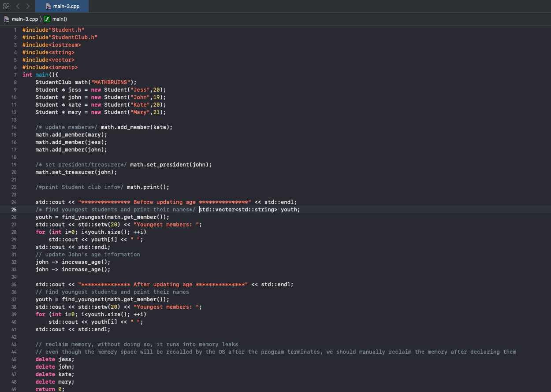Click line number 8 in the gutter

(x=15, y=82)
